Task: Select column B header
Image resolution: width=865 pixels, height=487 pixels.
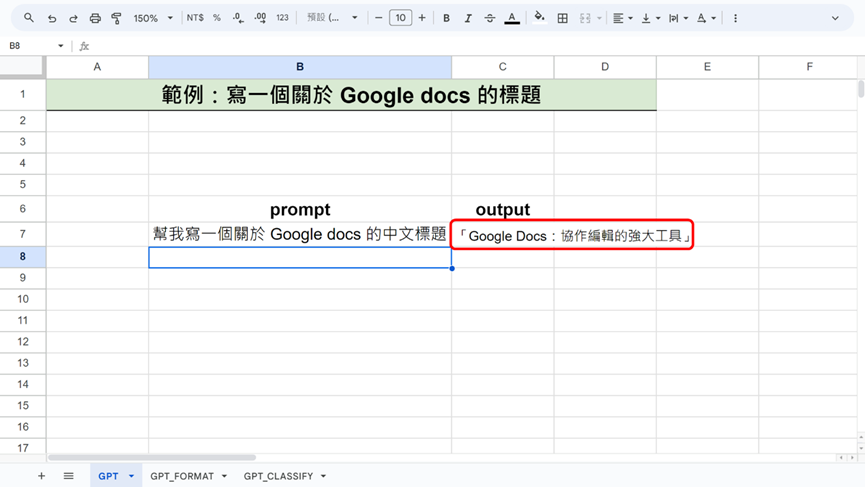Action: (300, 67)
